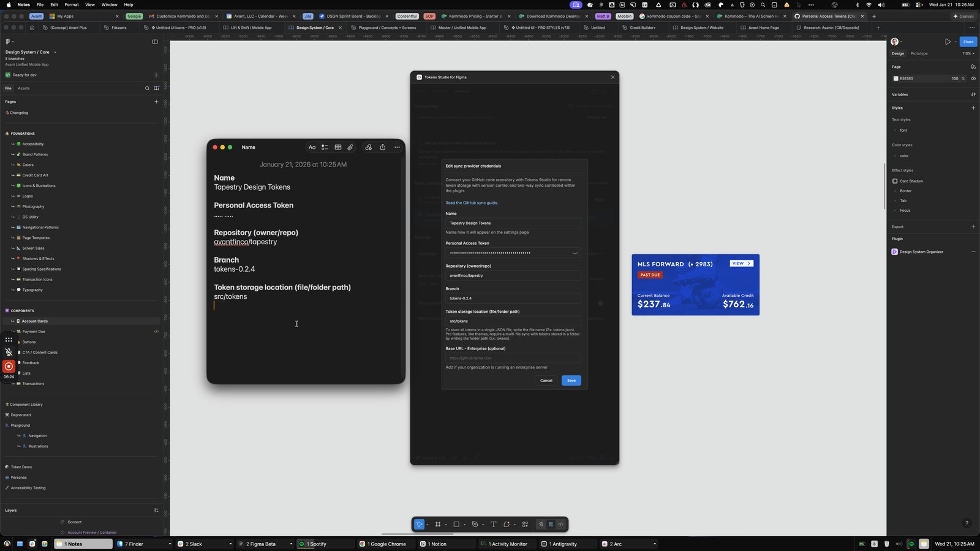Open Read the GitHub sync guide link
Image resolution: width=980 pixels, height=551 pixels.
click(x=472, y=203)
